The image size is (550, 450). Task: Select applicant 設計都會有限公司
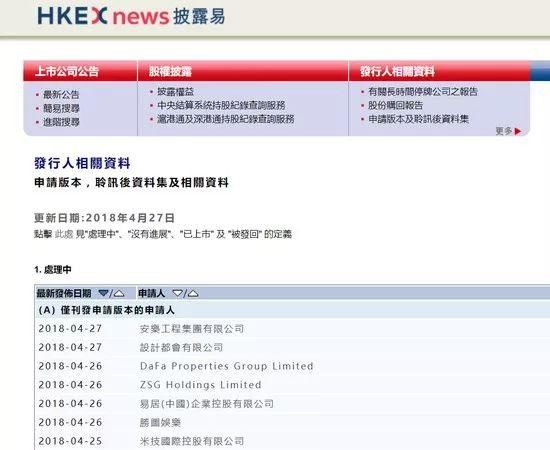[x=181, y=347]
